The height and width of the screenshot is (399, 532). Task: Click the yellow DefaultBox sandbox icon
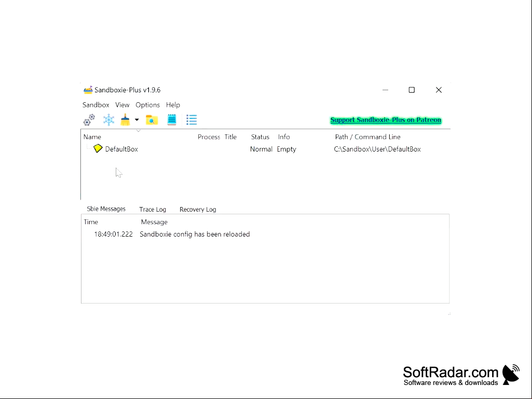pos(98,148)
